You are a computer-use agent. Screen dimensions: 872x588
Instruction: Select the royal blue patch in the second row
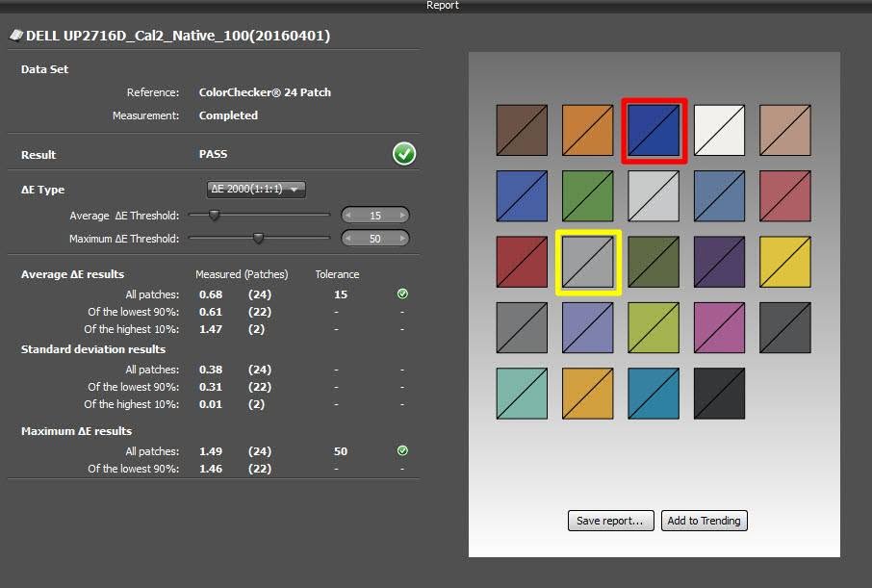tap(522, 195)
